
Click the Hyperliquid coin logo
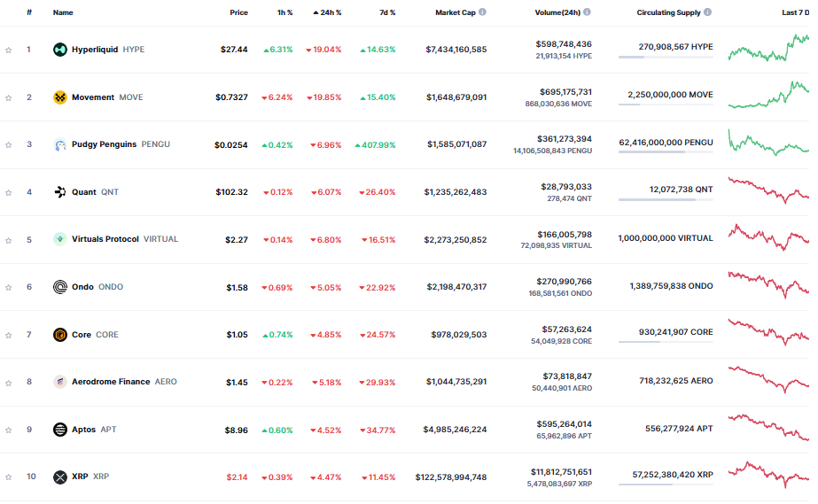click(60, 50)
